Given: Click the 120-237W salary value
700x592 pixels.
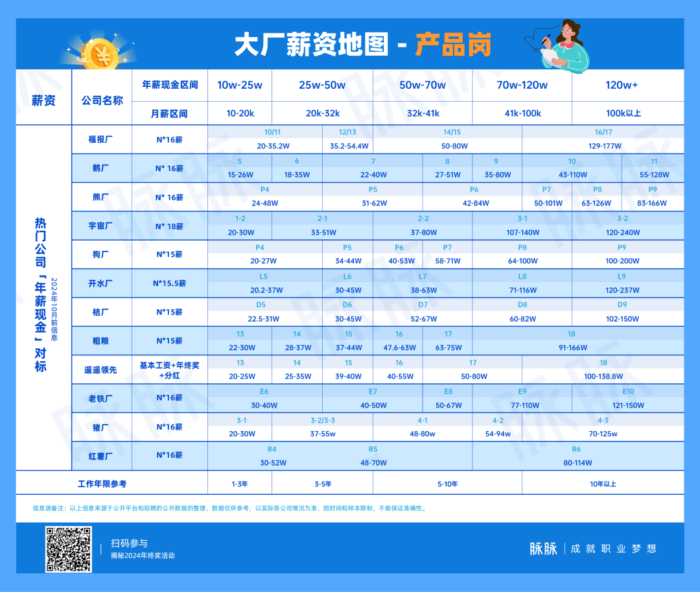Looking at the screenshot, I should tap(622, 290).
